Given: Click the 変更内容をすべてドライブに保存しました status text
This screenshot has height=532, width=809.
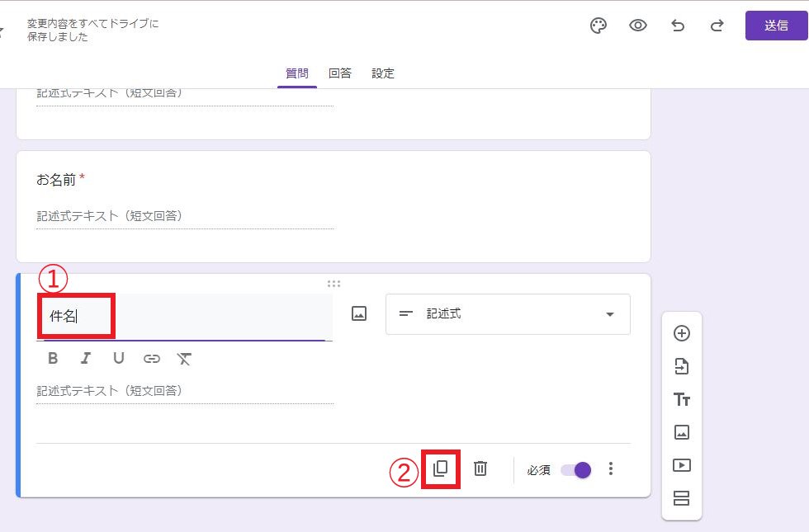Looking at the screenshot, I should coord(92,30).
